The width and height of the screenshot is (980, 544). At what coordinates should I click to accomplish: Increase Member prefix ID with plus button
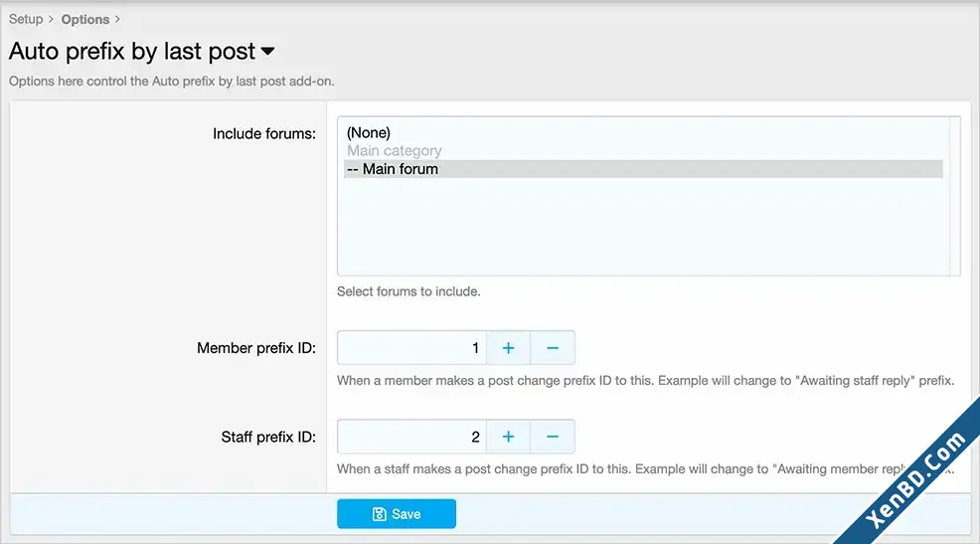click(508, 348)
